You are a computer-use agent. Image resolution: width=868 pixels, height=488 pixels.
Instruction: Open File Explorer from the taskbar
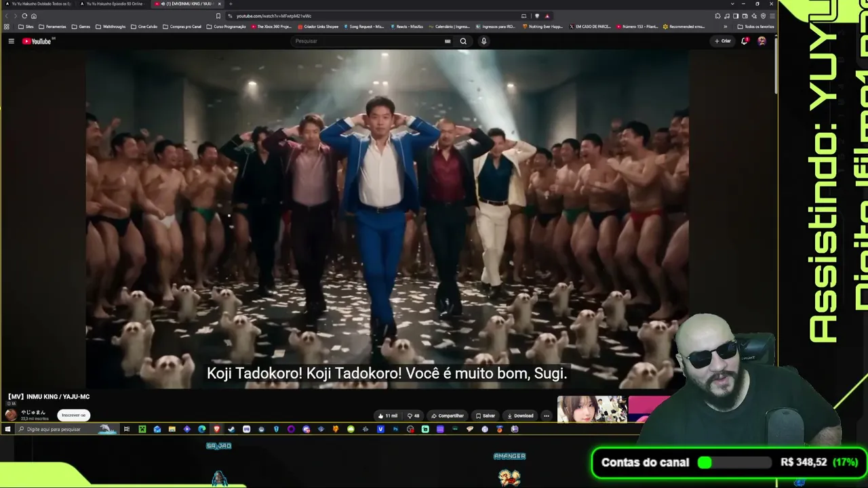pos(172,429)
